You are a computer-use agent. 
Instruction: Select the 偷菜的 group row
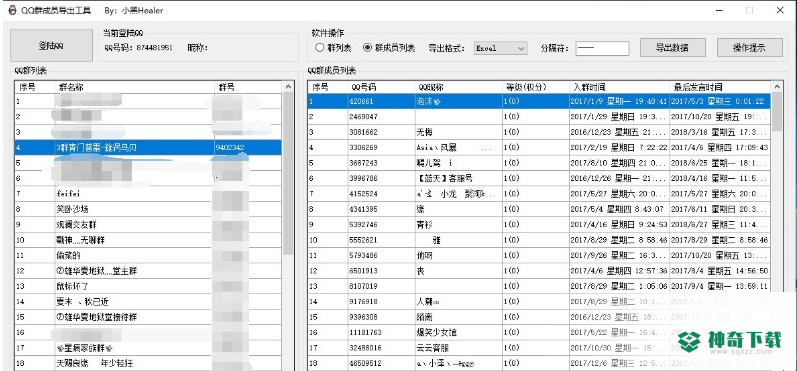147,256
